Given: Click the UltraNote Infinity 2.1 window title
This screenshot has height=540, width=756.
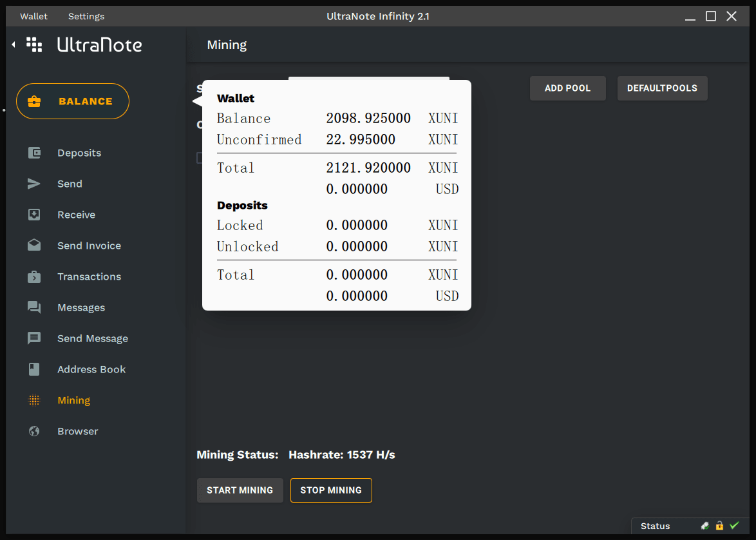Looking at the screenshot, I should pos(378,16).
